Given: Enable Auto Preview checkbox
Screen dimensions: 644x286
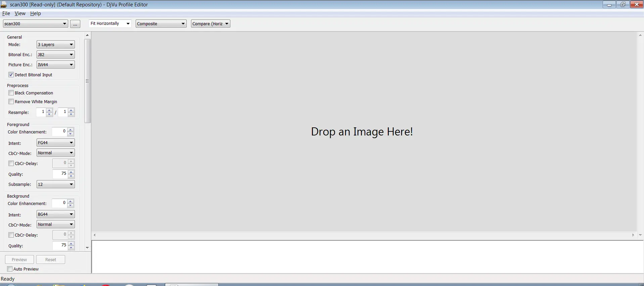Looking at the screenshot, I should [x=10, y=269].
